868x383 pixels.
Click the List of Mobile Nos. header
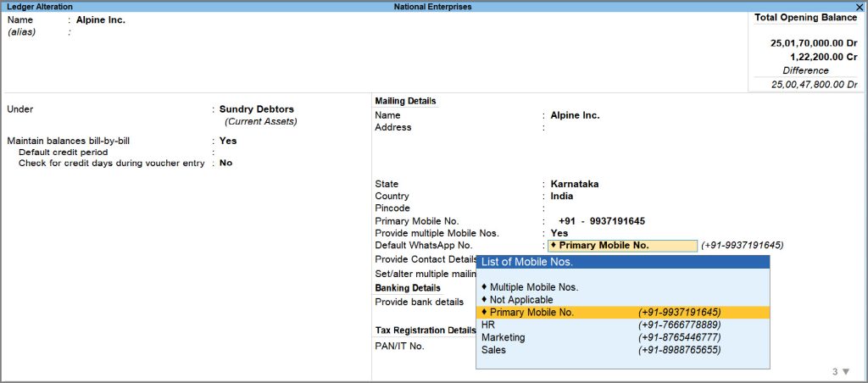pos(622,262)
